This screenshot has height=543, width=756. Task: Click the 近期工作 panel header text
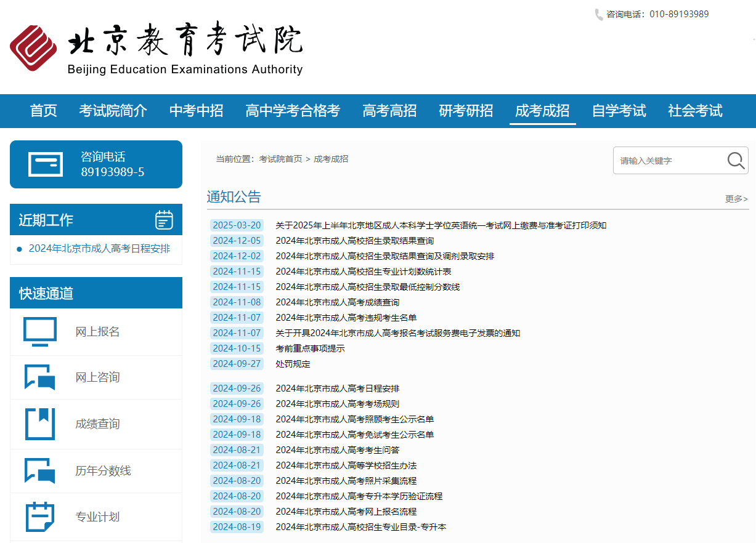point(46,220)
